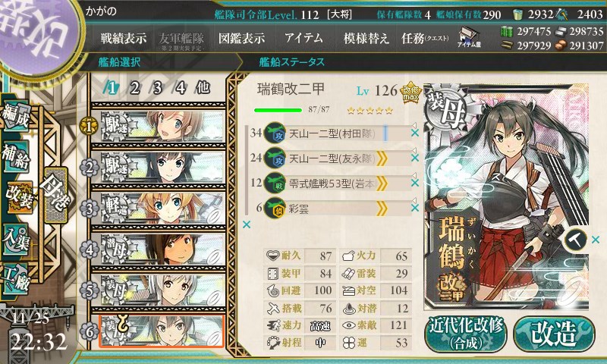Click the アイテム屋 shop icon
This screenshot has width=607, height=364.
pyautogui.click(x=469, y=37)
